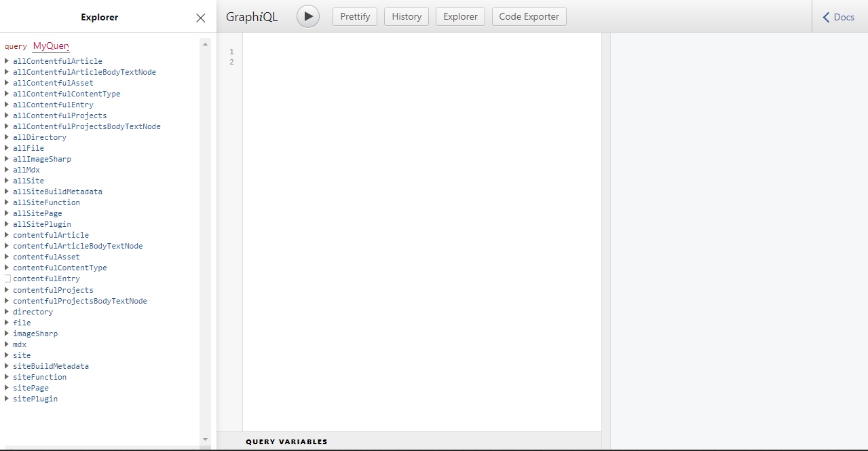Viewport: 868px width, 451px height.
Task: Select the imageSharp field label
Action: click(35, 333)
